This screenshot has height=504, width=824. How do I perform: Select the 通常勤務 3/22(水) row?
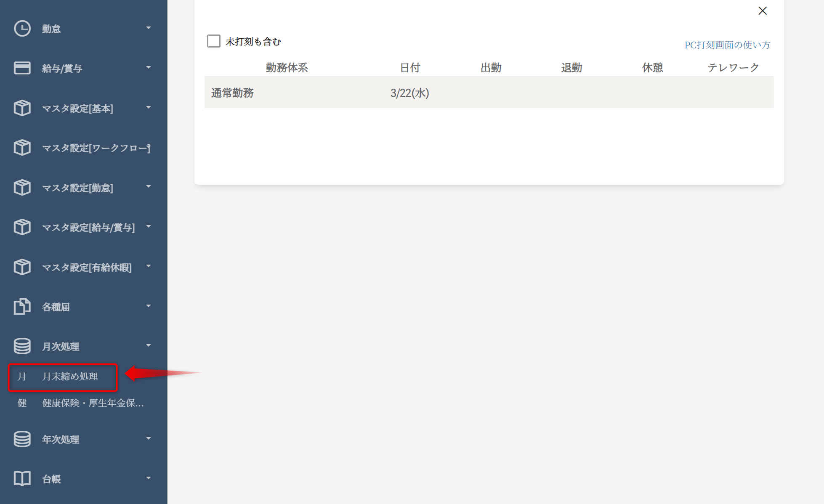pyautogui.click(x=488, y=93)
